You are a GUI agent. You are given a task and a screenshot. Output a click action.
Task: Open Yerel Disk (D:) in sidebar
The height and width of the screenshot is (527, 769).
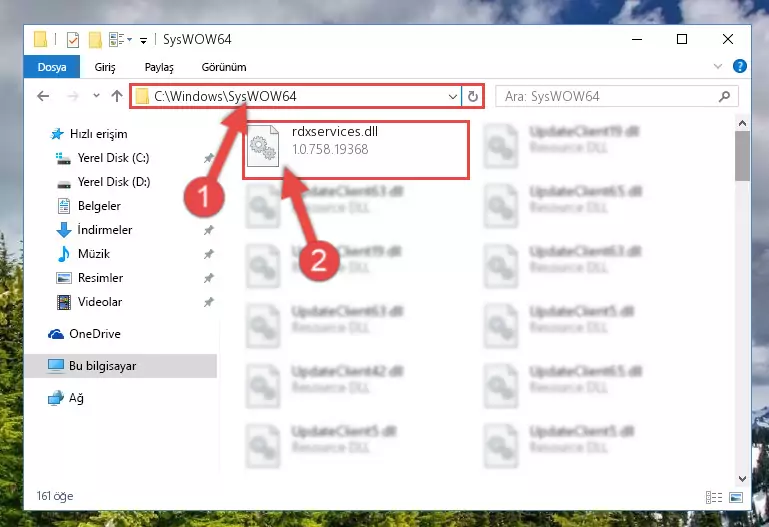(x=103, y=182)
